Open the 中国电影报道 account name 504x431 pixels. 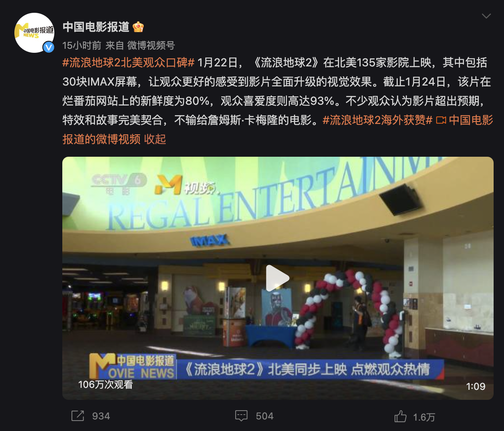pos(96,27)
